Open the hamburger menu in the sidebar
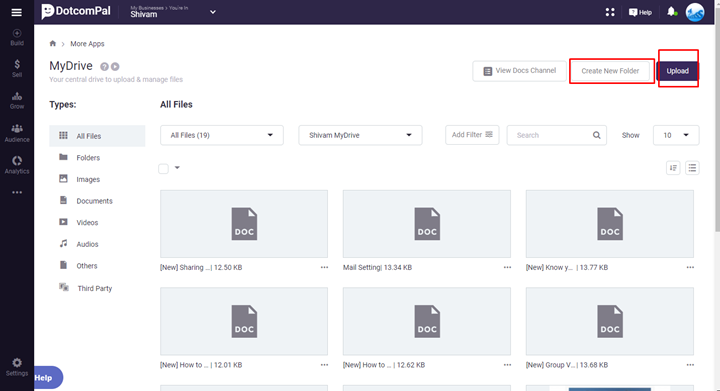Image resolution: width=720 pixels, height=391 pixels. coord(17,12)
